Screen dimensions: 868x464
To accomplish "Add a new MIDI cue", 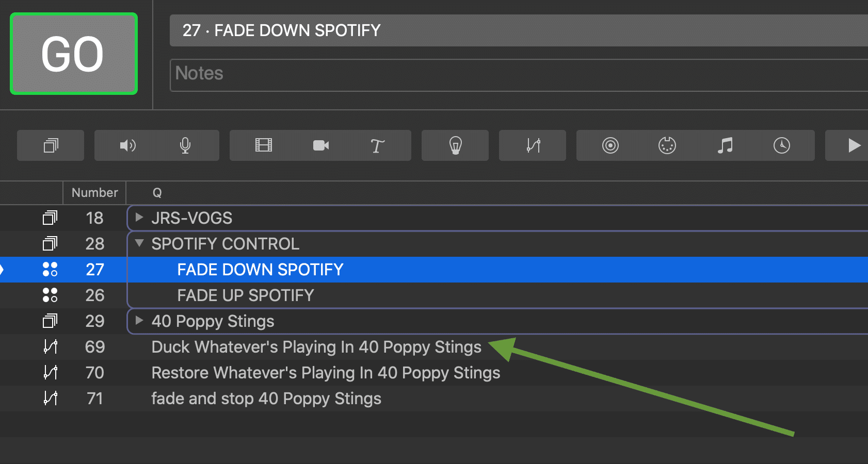I will click(667, 145).
